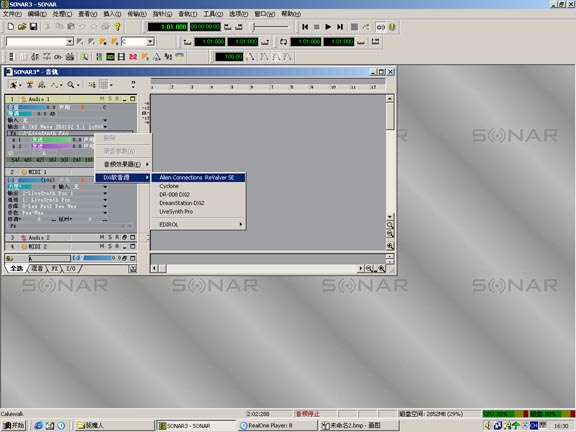The width and height of the screenshot is (576, 432).
Task: Click the tempo 100.00 field
Action: click(229, 57)
